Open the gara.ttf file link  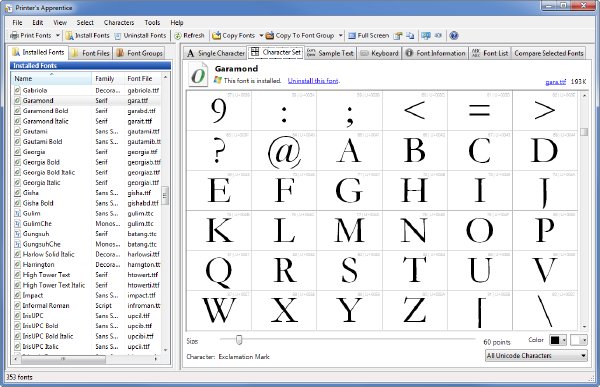pos(556,82)
